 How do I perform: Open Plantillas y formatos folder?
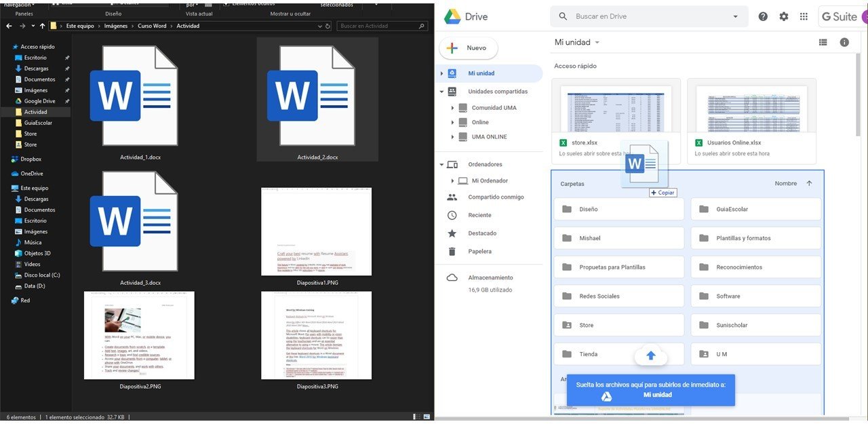[755, 238]
